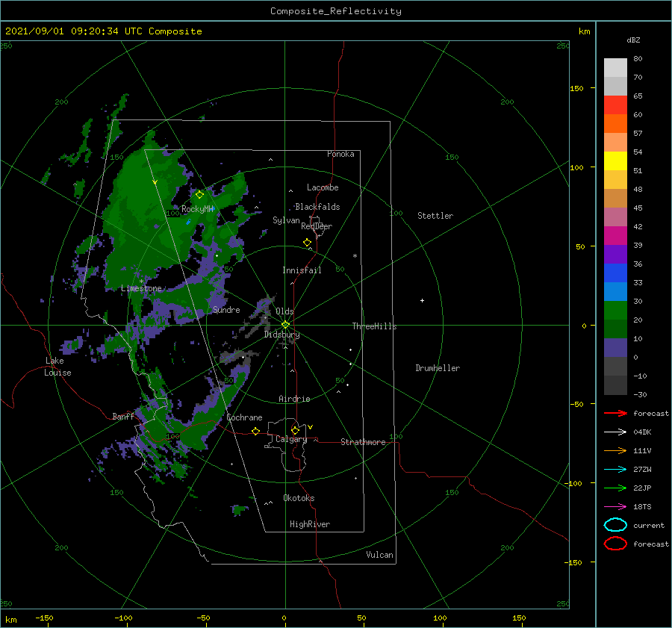Click the Vulcan label
This screenshot has width=672, height=628.
(x=379, y=555)
